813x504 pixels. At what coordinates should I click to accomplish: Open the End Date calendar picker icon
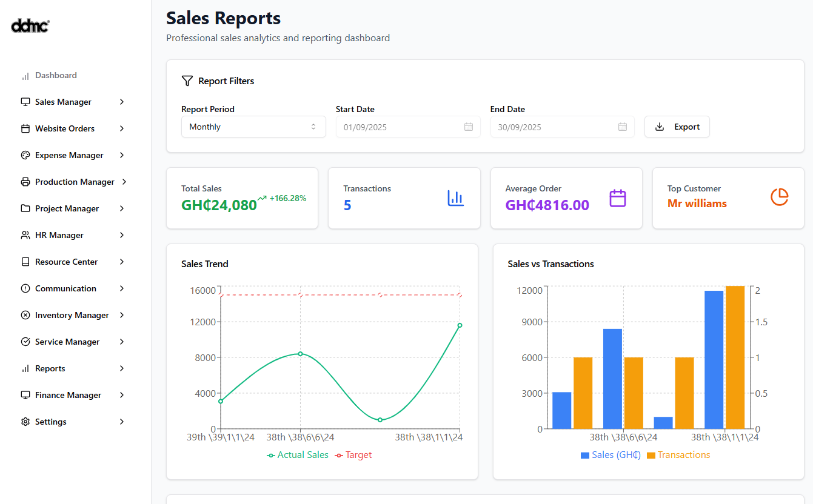(x=622, y=127)
